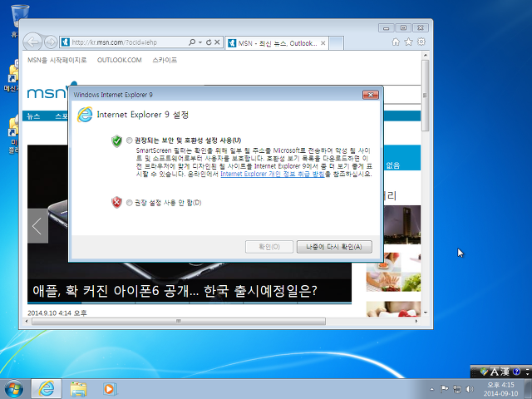
Task: Click the language bar A input mode icon
Action: coord(495,372)
